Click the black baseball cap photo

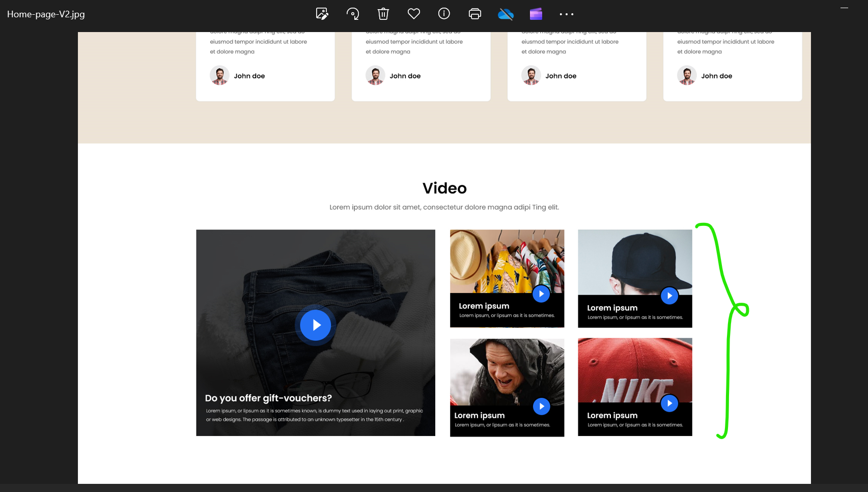click(x=635, y=262)
